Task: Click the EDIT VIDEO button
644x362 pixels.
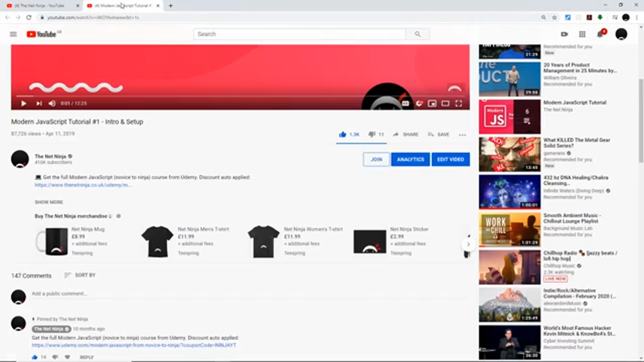Action: (450, 159)
